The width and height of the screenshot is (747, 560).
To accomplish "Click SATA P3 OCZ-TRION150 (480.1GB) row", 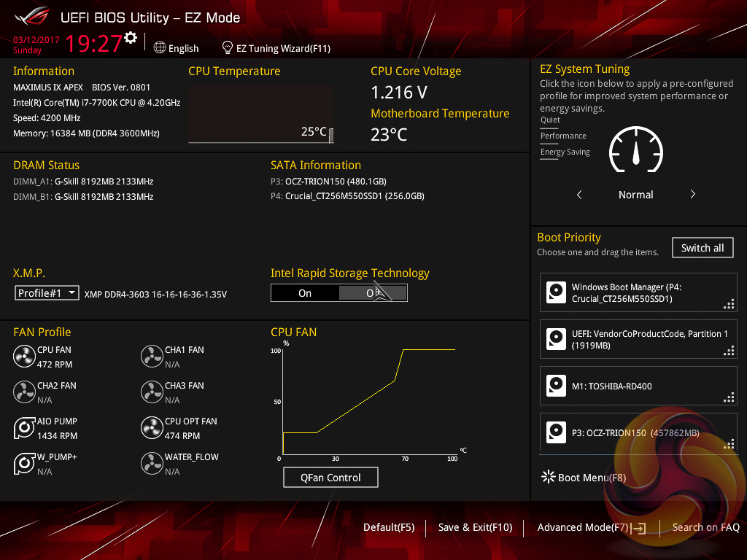I will pos(329,182).
